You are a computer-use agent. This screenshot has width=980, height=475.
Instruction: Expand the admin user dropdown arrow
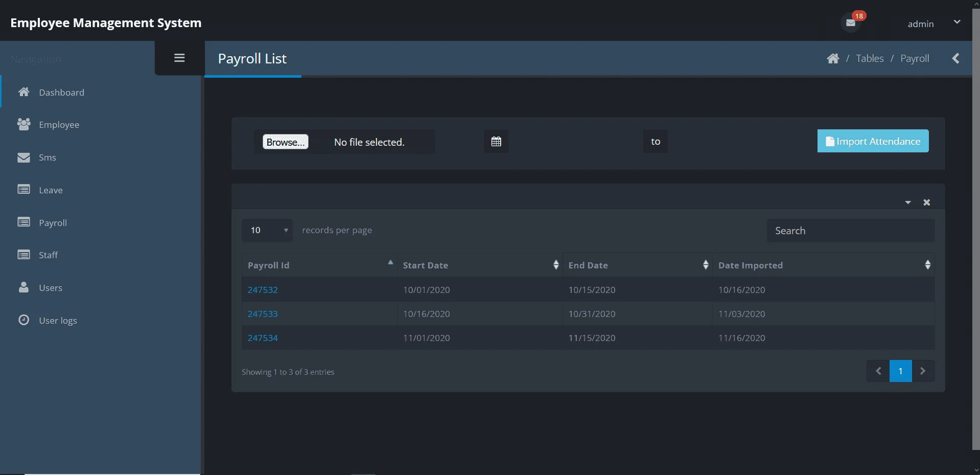957,22
